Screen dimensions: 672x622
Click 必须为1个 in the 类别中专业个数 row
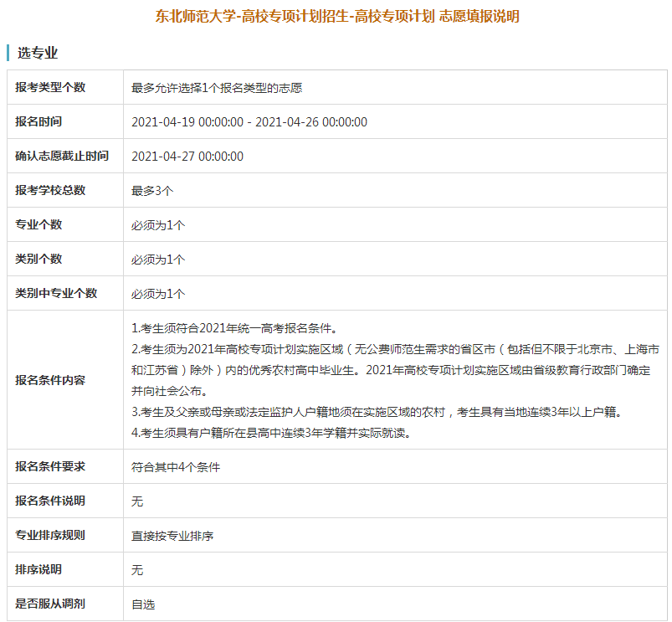tap(158, 294)
